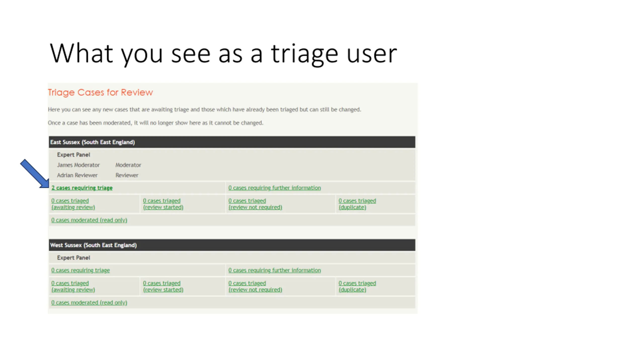The image size is (644, 362).
Task: Open West Sussex 0 cases requiring triage
Action: point(80,270)
